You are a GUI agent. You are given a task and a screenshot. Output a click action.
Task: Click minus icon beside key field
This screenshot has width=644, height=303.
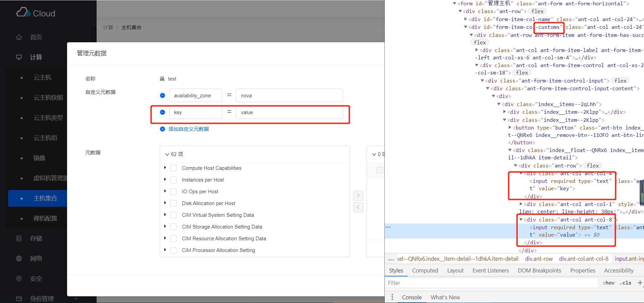162,112
